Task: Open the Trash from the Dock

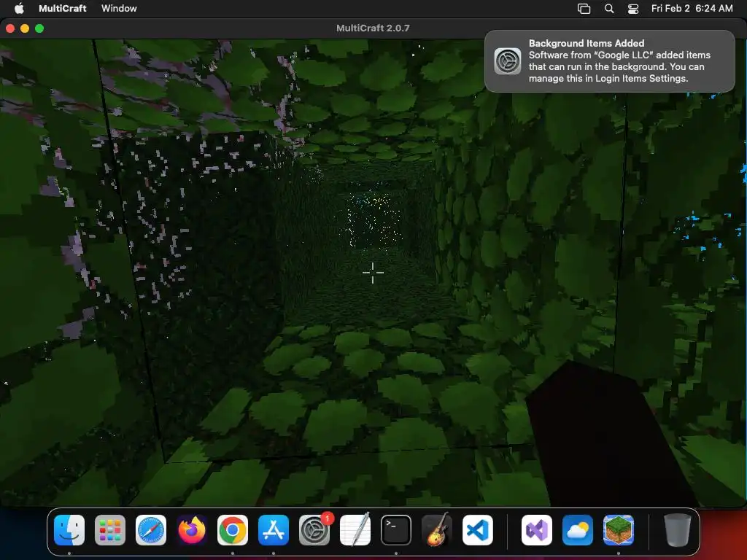Action: pyautogui.click(x=677, y=530)
